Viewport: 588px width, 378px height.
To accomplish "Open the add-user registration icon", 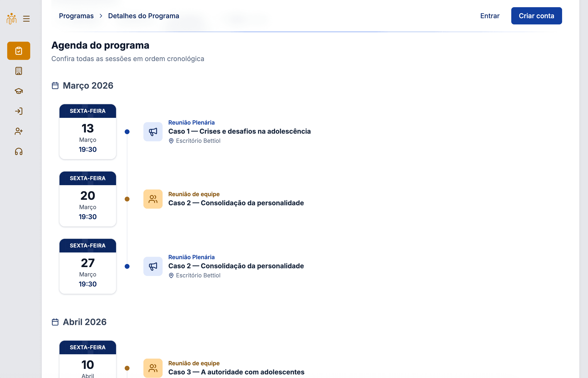I will click(x=18, y=131).
